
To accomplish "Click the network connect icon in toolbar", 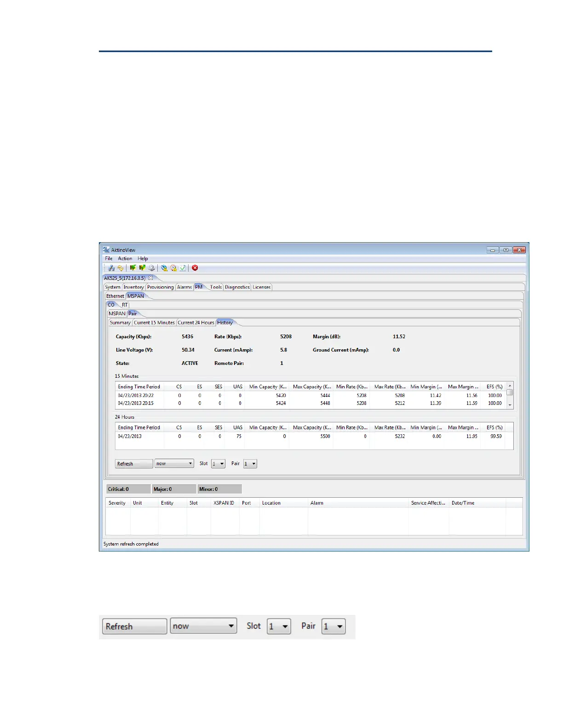I will 111,268.
